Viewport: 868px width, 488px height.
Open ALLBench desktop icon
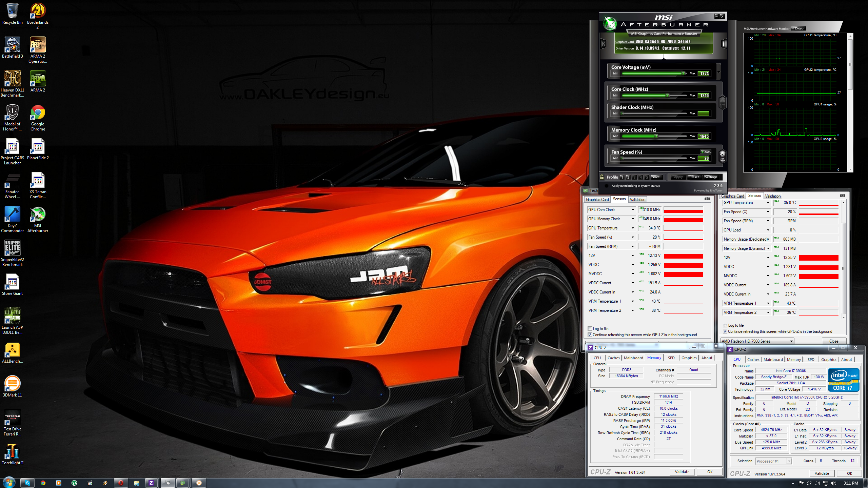(13, 352)
